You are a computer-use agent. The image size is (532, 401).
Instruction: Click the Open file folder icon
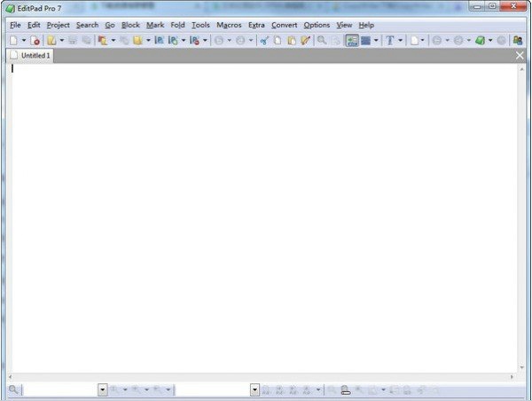point(51,40)
